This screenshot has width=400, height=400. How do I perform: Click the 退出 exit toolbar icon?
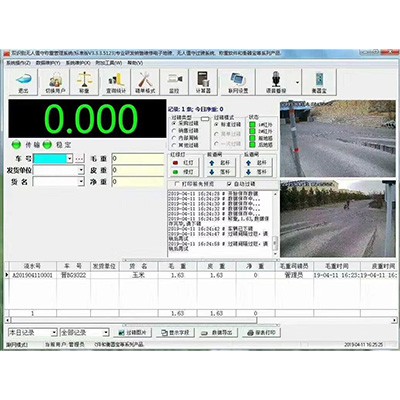(23, 82)
